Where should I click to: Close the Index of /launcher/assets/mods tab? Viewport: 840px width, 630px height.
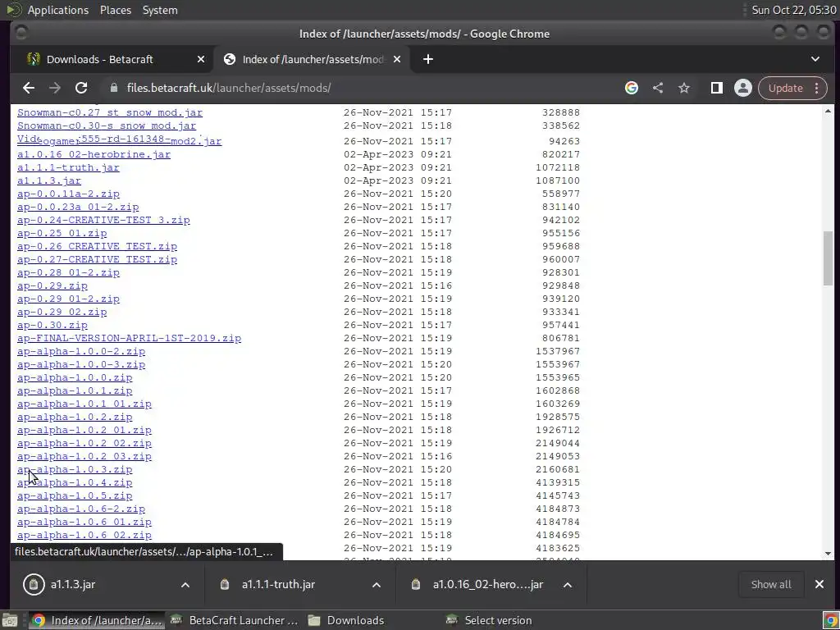[x=397, y=59]
